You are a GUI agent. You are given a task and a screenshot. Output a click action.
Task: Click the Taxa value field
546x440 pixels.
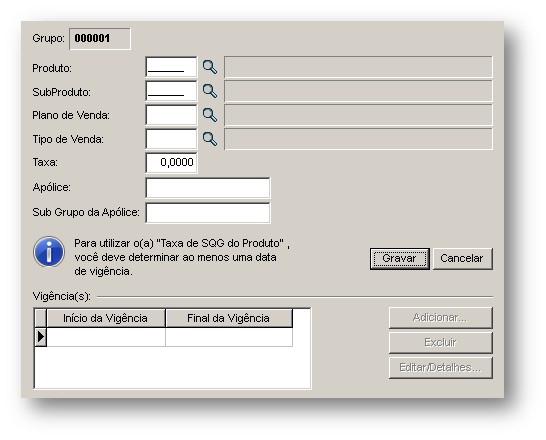171,163
